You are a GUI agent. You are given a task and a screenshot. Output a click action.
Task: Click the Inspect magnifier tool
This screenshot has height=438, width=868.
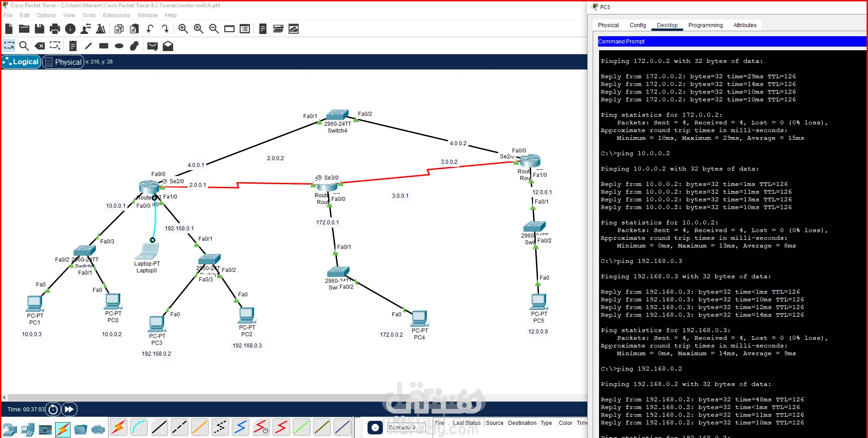pyautogui.click(x=24, y=46)
